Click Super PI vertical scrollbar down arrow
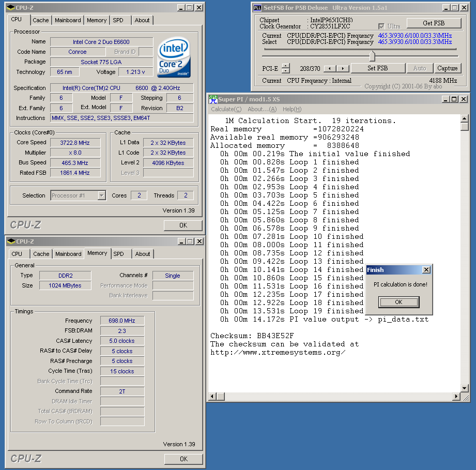 coord(465,388)
